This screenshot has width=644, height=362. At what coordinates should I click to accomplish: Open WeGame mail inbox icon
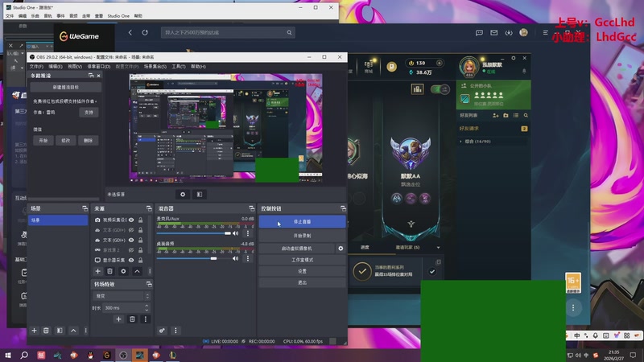[x=493, y=32]
